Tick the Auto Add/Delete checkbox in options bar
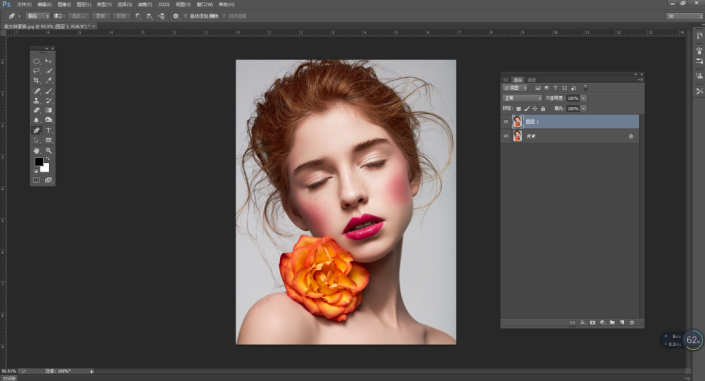Screen dimensions: 705x381 coord(185,16)
